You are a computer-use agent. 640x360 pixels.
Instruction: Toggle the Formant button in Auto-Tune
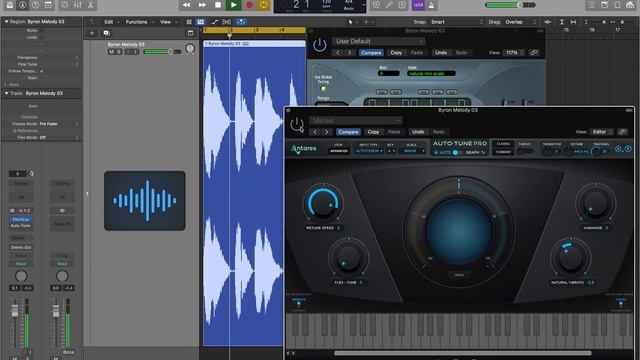coord(503,152)
